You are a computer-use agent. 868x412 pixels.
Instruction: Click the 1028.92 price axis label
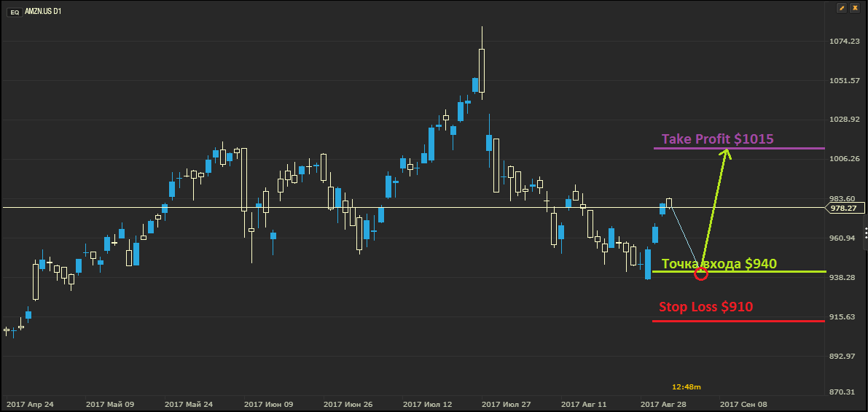point(844,120)
